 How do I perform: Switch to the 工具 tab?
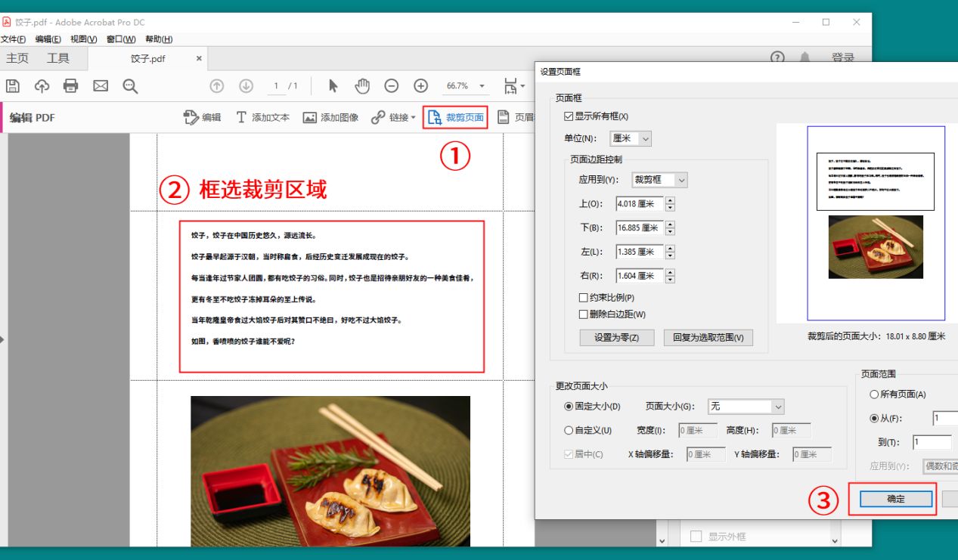58,58
